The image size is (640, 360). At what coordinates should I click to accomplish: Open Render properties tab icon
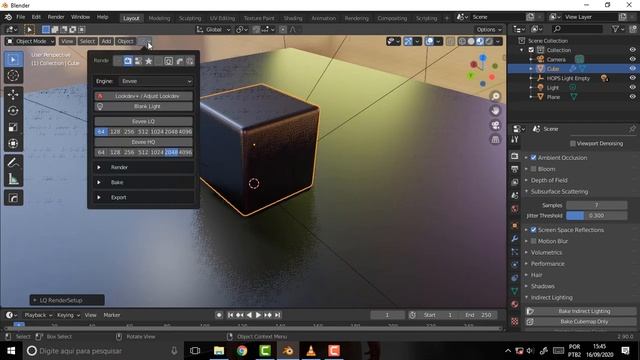pyautogui.click(x=515, y=156)
